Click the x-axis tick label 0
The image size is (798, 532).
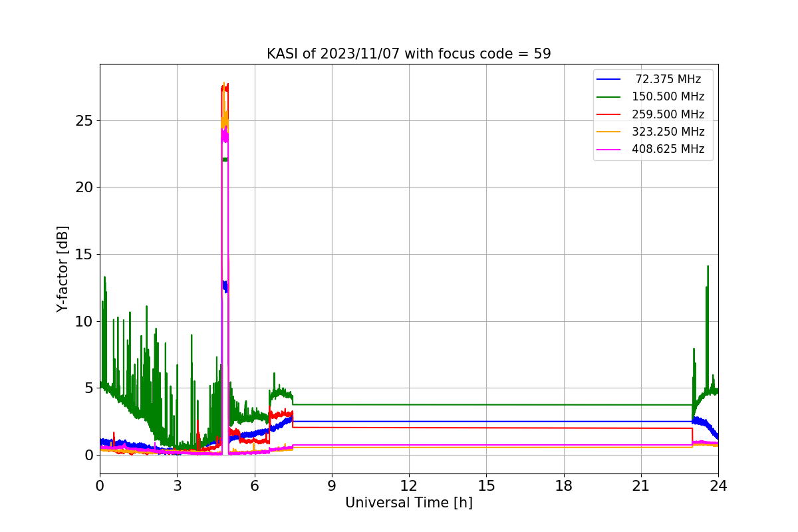(x=100, y=486)
